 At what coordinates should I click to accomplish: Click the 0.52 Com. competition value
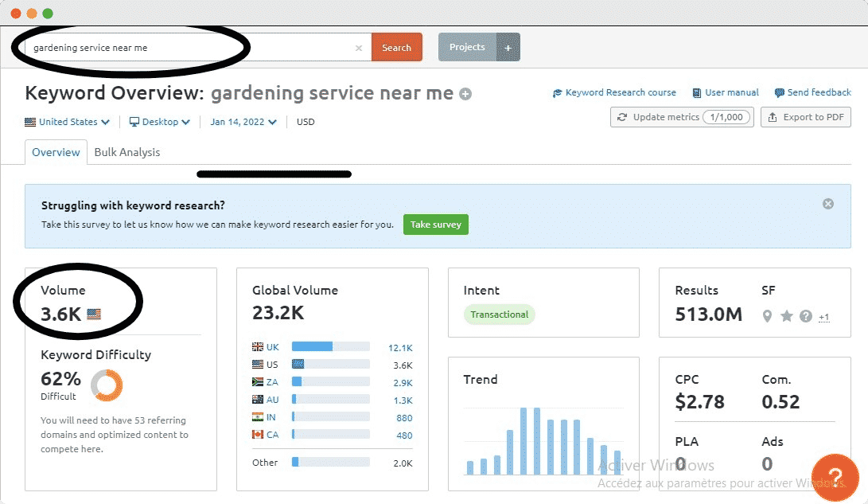[780, 402]
